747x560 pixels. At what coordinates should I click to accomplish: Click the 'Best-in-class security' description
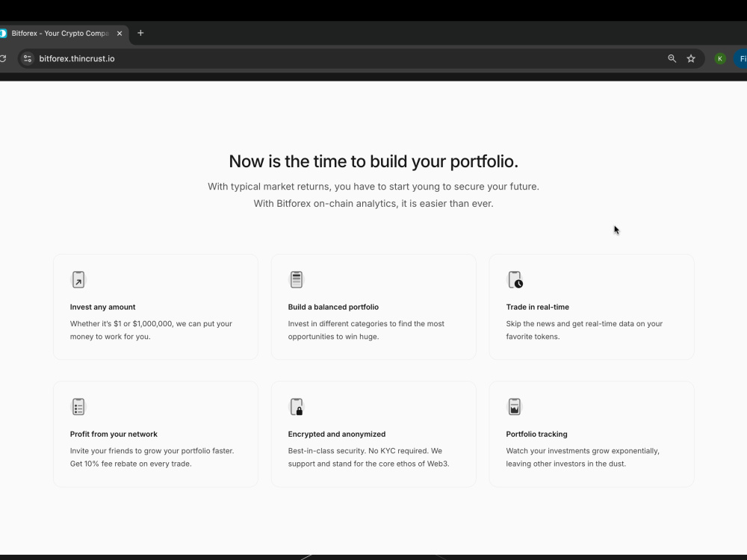click(x=368, y=457)
